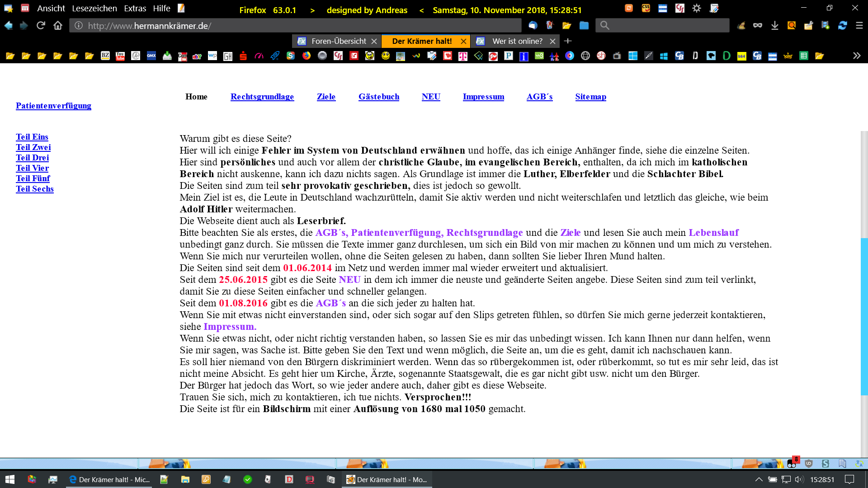Open Firefox hamburger menu
Viewport: 868px width, 488px height.
point(859,26)
